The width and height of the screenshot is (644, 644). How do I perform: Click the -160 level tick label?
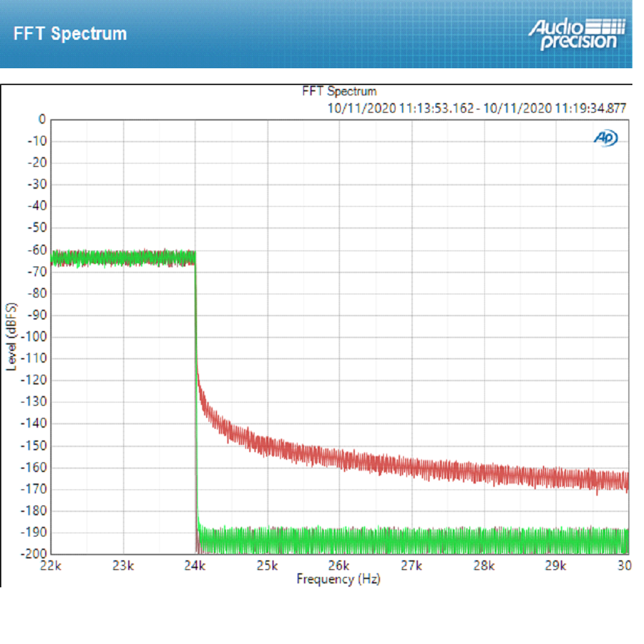pos(34,468)
